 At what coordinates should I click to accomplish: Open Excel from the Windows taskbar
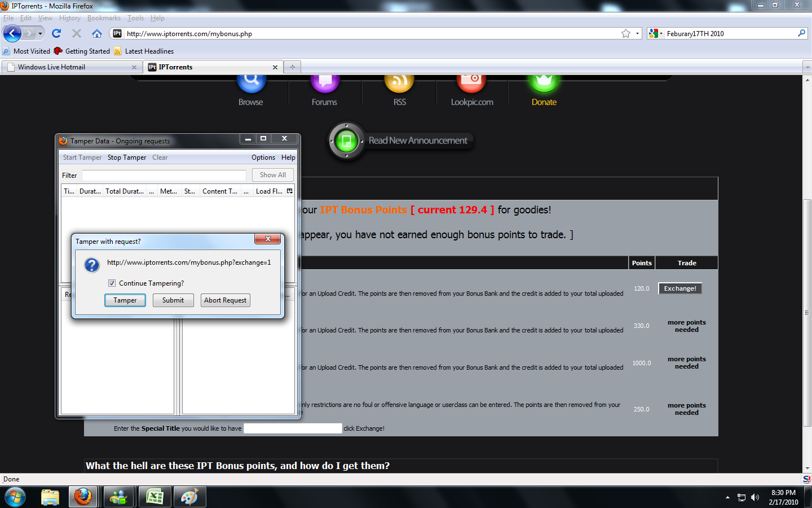pos(155,497)
